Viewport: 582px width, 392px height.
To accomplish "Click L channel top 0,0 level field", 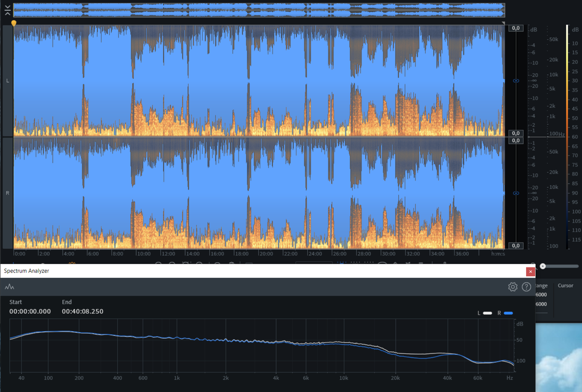I will (515, 28).
